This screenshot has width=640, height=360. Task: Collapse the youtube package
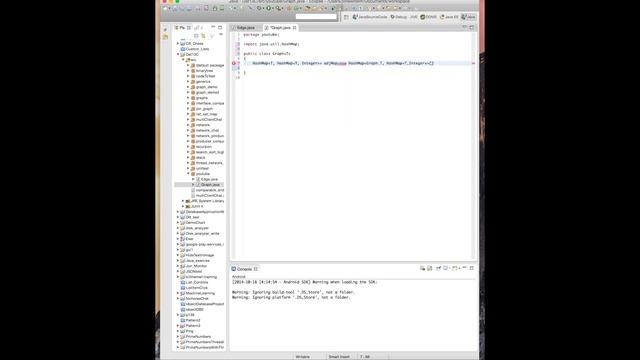tap(189, 174)
